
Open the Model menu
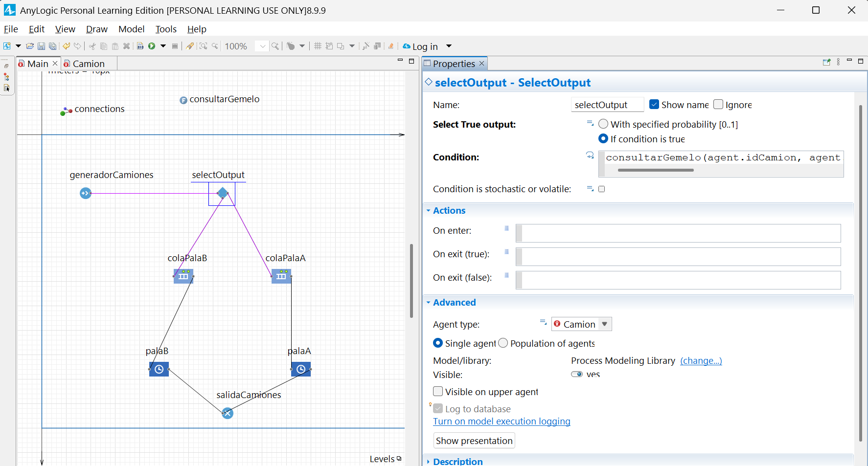coord(131,29)
